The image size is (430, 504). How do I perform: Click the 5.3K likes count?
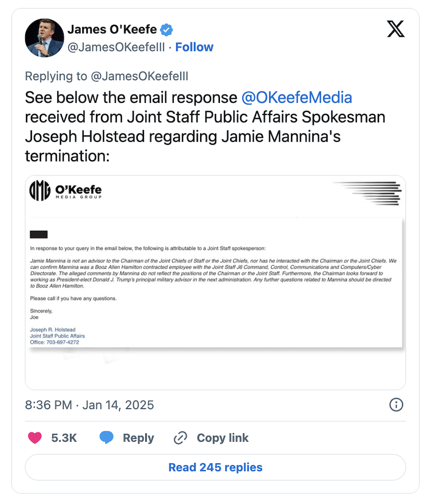(64, 438)
